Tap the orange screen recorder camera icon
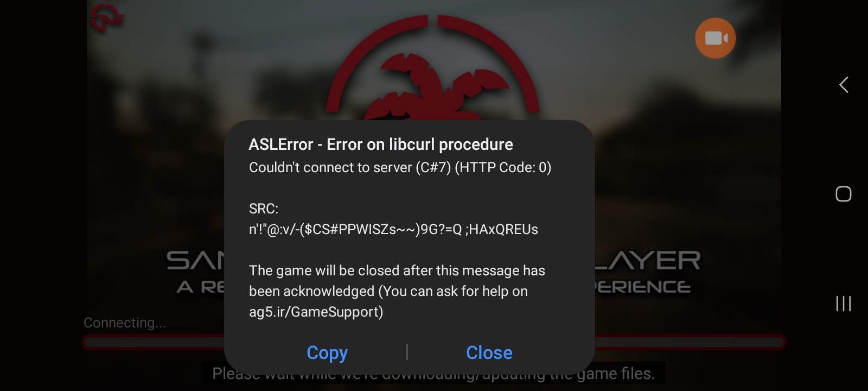 [715, 38]
